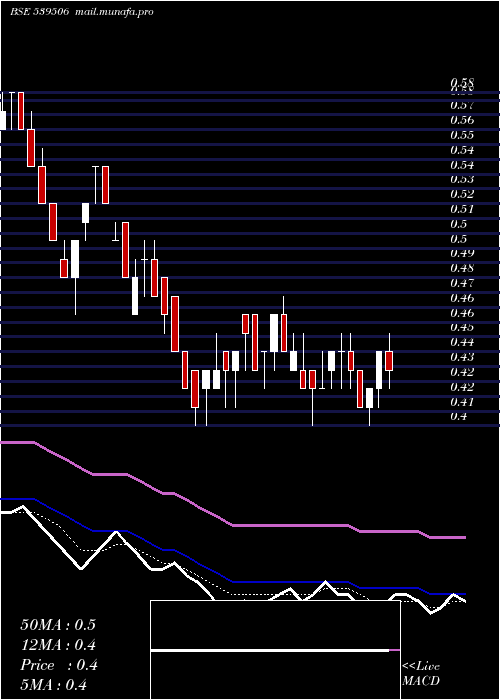This screenshot has height=700, width=500.
Task: Click the mail.munafa.pro watermark text
Action: [112, 12]
